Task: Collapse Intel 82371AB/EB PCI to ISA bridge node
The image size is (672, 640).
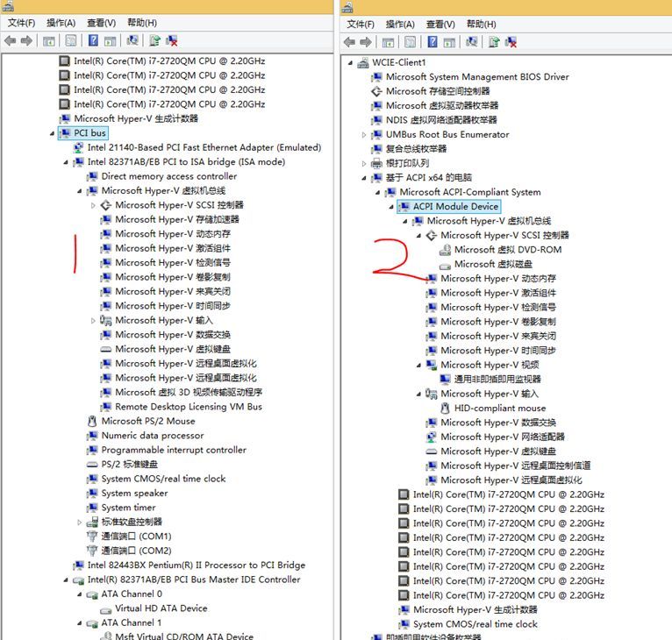Action: pos(66,162)
